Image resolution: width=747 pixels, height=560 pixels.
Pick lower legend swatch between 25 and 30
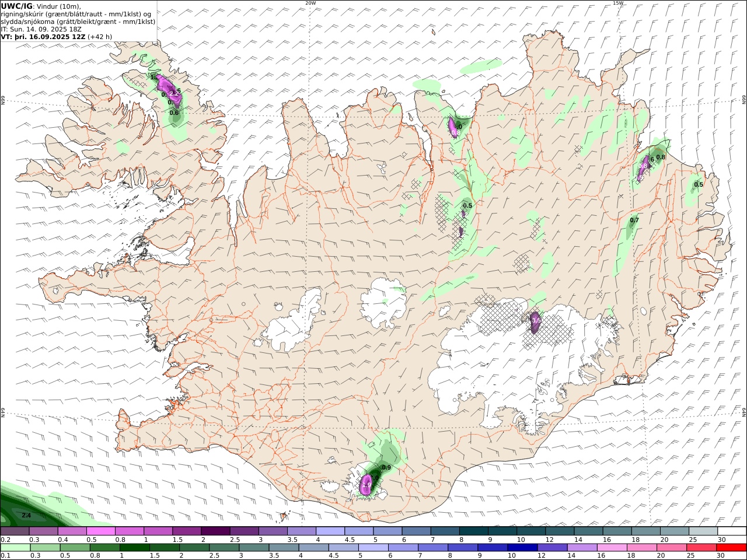(701, 548)
